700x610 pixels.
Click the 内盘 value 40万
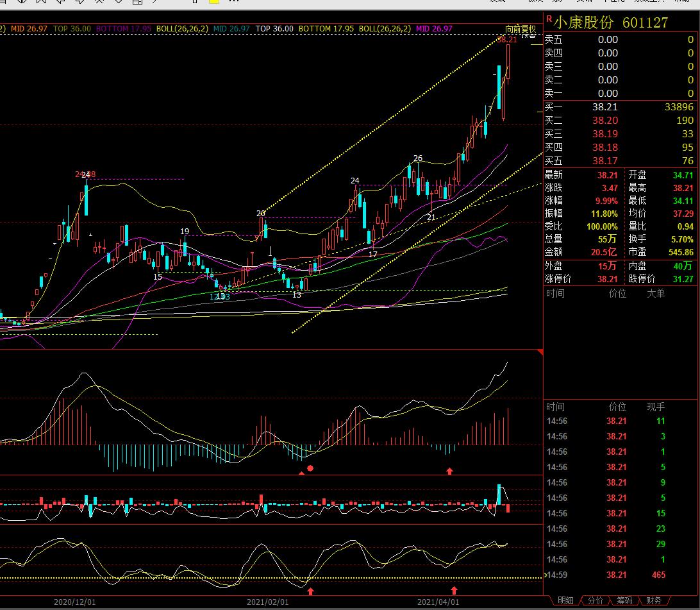pos(683,266)
